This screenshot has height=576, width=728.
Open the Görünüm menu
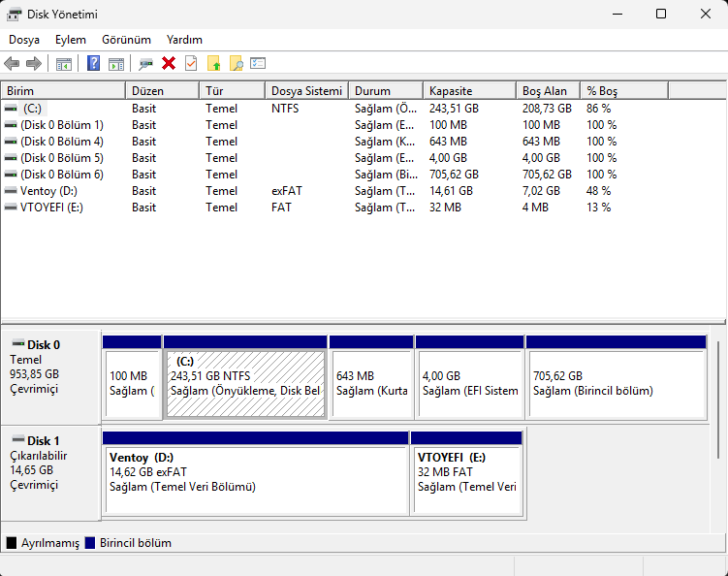pyautogui.click(x=126, y=40)
